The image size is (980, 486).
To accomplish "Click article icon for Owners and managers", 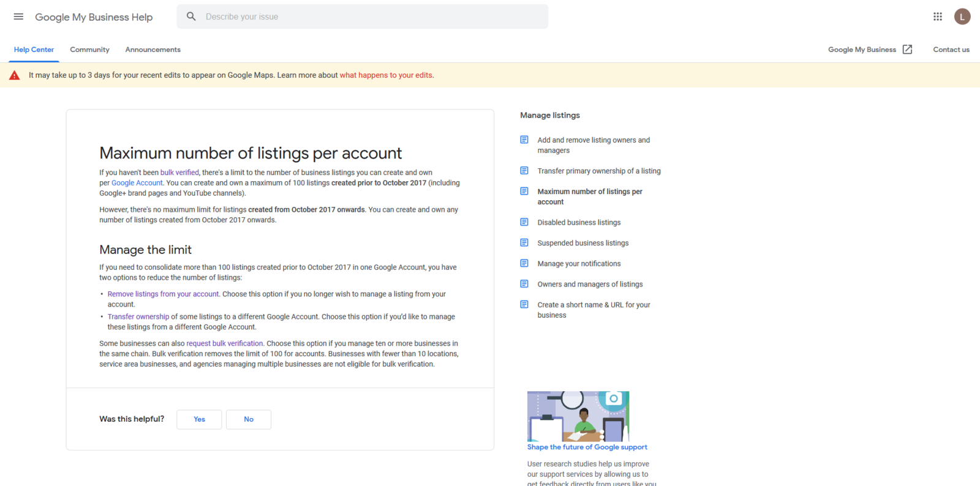I will tap(524, 283).
